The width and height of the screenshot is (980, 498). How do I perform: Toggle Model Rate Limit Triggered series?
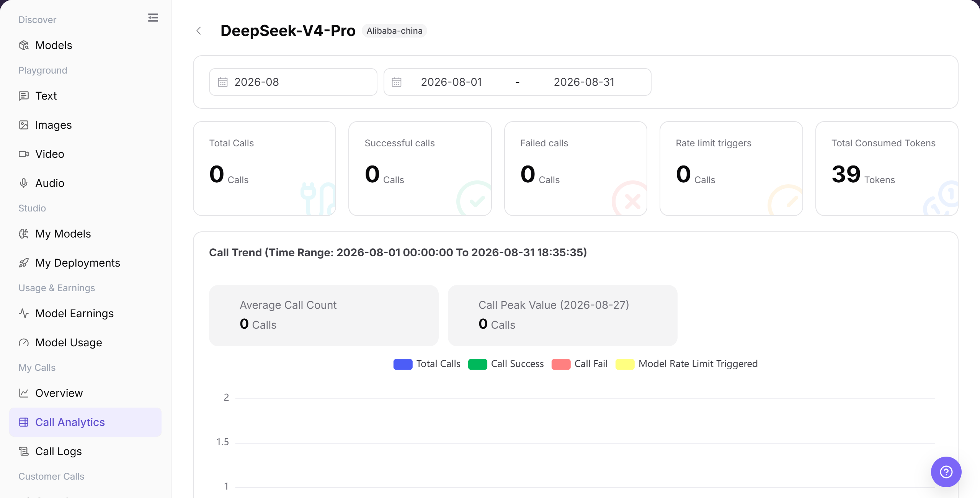tap(687, 364)
